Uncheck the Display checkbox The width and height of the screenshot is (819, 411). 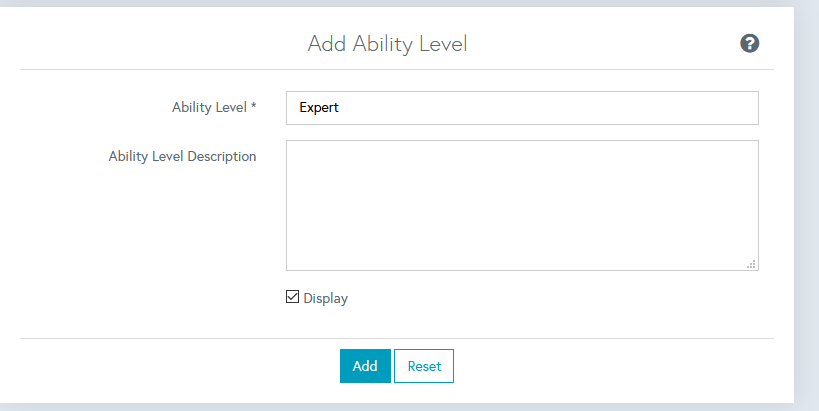click(x=293, y=297)
